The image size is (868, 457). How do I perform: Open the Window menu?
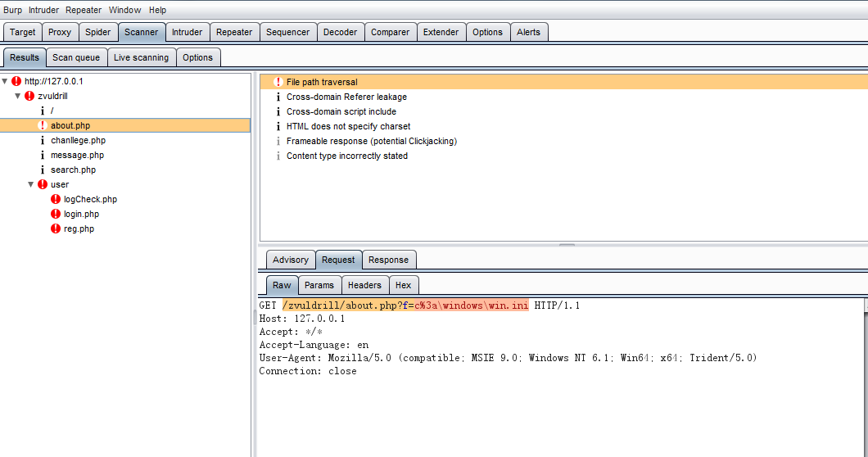(124, 10)
